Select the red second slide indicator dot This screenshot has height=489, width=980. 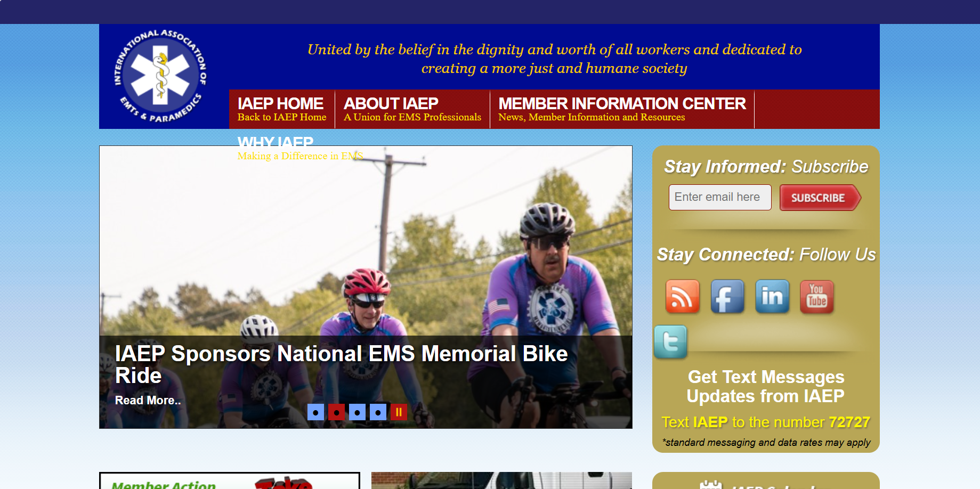(x=336, y=412)
